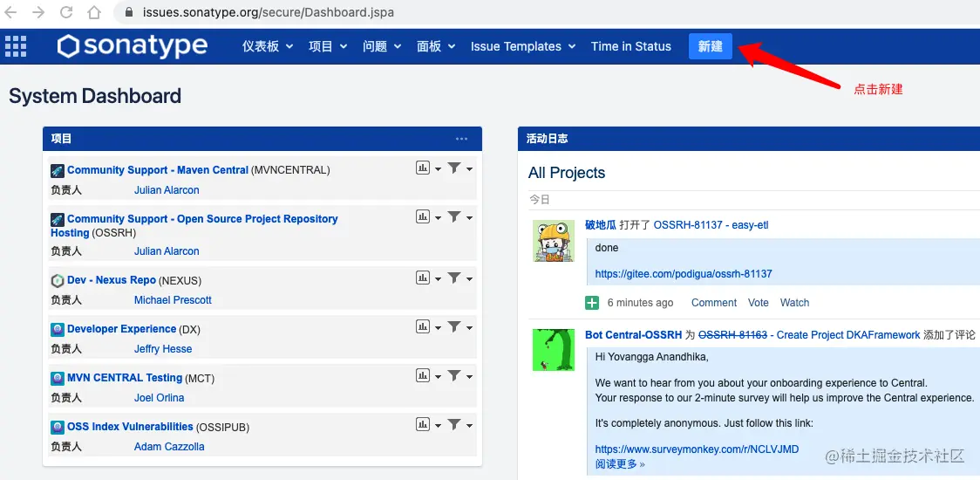This screenshot has width=980, height=480.
Task: Open Time in Status in the navigation bar
Action: click(x=630, y=46)
